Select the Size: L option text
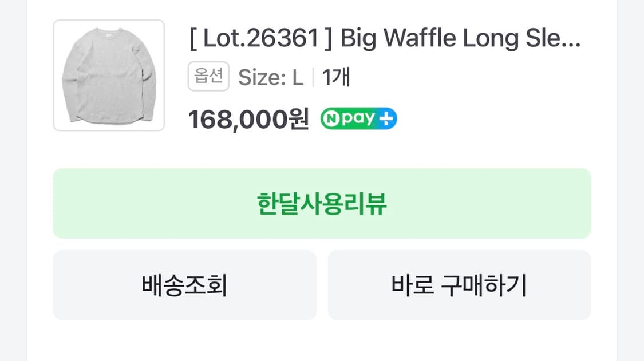 272,77
